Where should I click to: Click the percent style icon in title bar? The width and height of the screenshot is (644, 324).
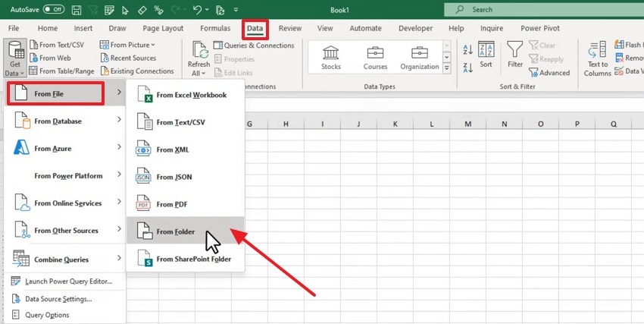[158, 10]
